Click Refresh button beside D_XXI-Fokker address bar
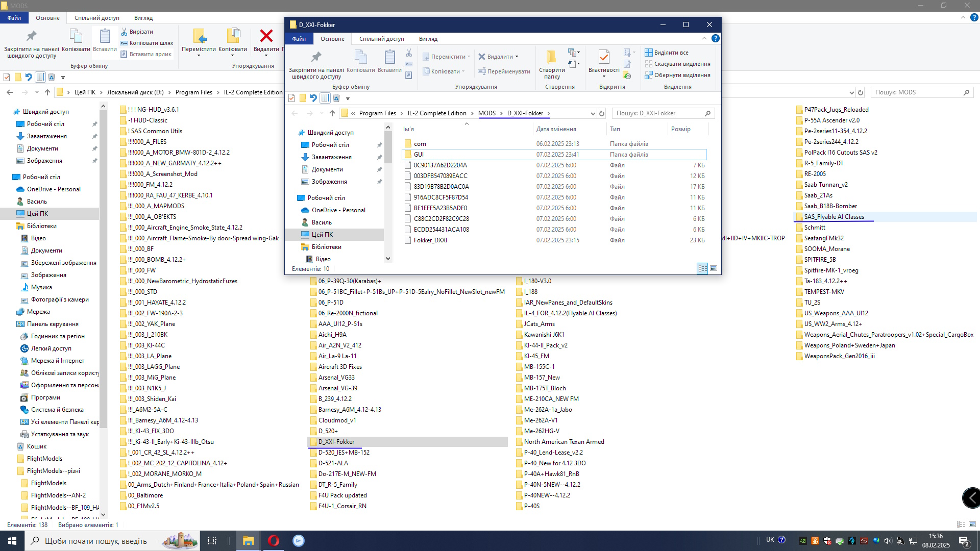 pos(602,113)
